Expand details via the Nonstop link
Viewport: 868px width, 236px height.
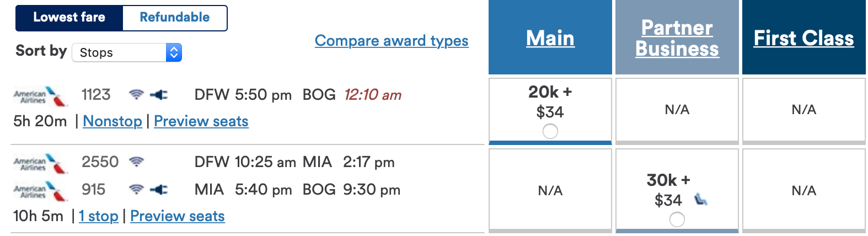point(112,121)
